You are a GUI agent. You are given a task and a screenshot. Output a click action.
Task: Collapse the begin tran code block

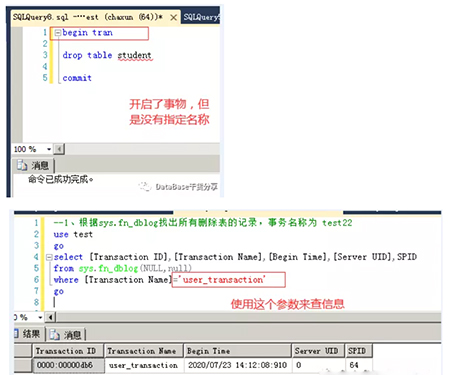[58, 33]
